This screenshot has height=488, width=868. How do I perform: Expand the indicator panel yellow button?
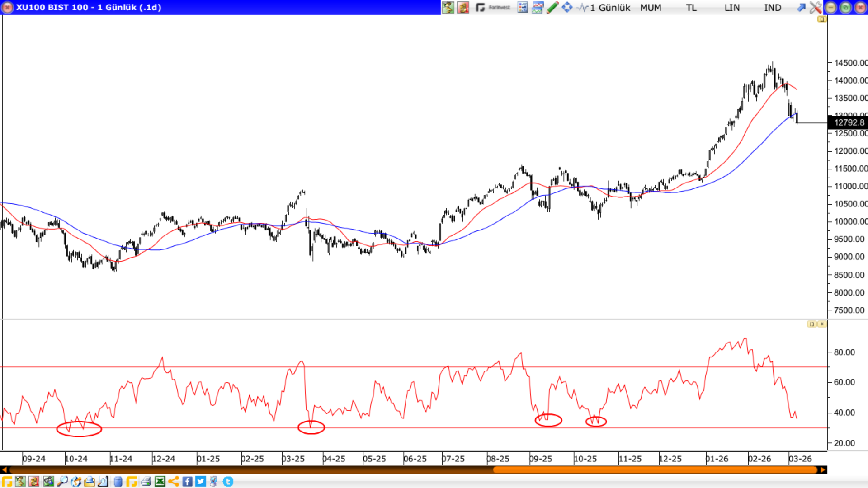click(812, 324)
